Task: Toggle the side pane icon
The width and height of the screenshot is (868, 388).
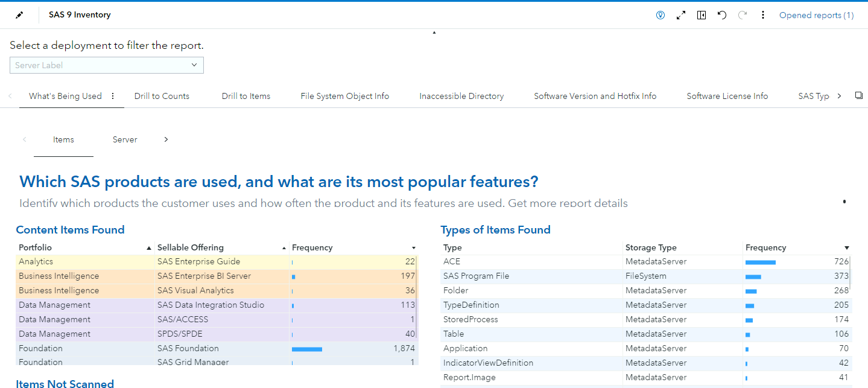Action: [702, 15]
